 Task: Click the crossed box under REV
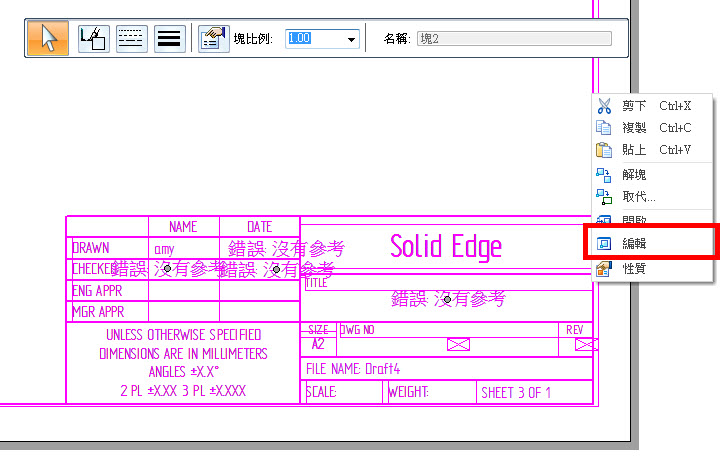[586, 344]
